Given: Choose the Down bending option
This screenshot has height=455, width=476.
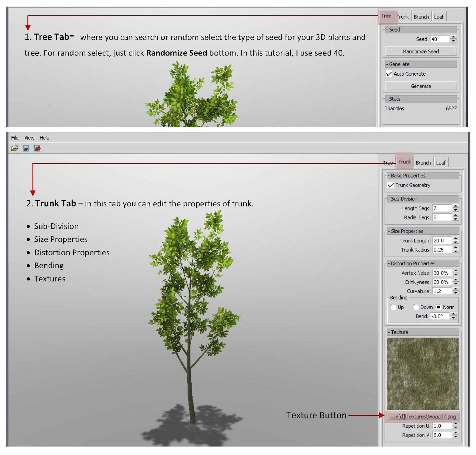Looking at the screenshot, I should click(x=416, y=307).
